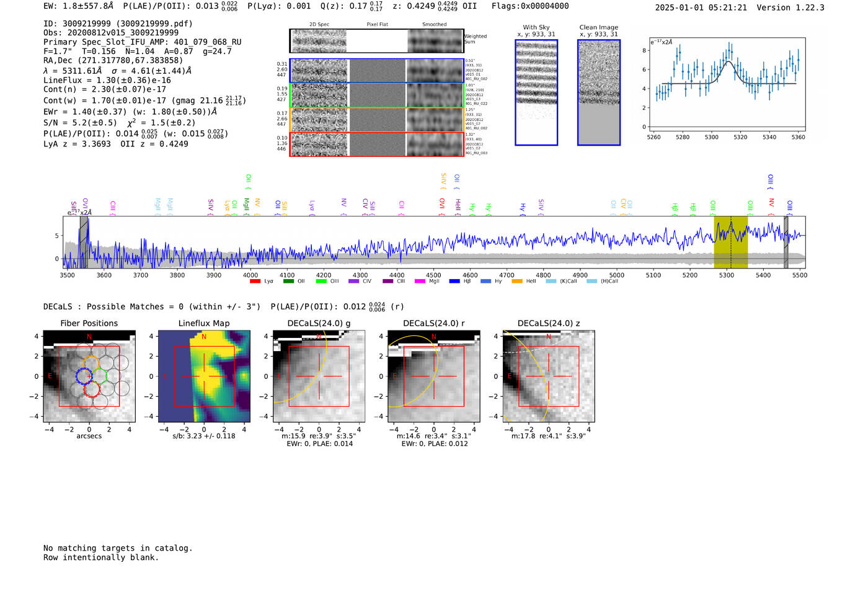
Task: Click the gray hatched band near 5460Å
Action: [786, 242]
